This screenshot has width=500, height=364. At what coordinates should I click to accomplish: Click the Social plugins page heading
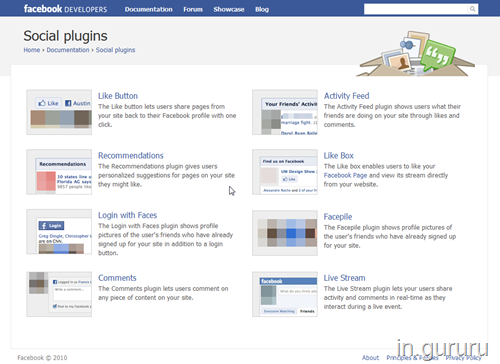[65, 36]
